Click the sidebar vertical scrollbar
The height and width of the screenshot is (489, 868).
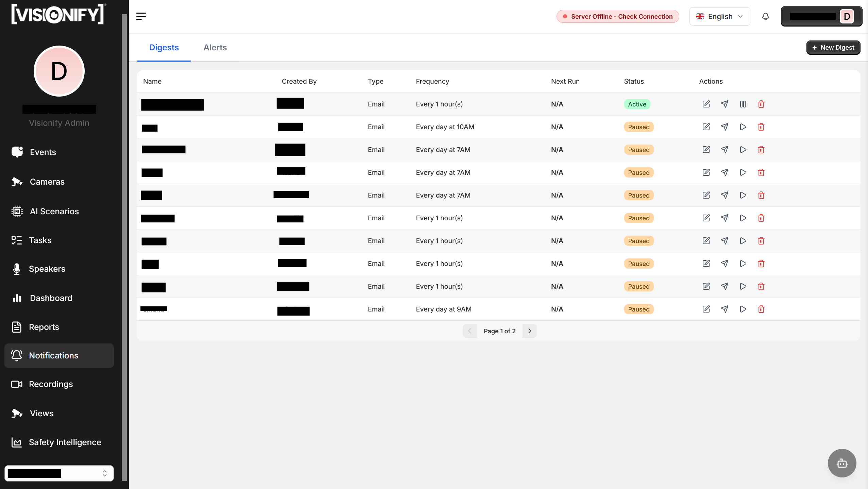coord(124,247)
